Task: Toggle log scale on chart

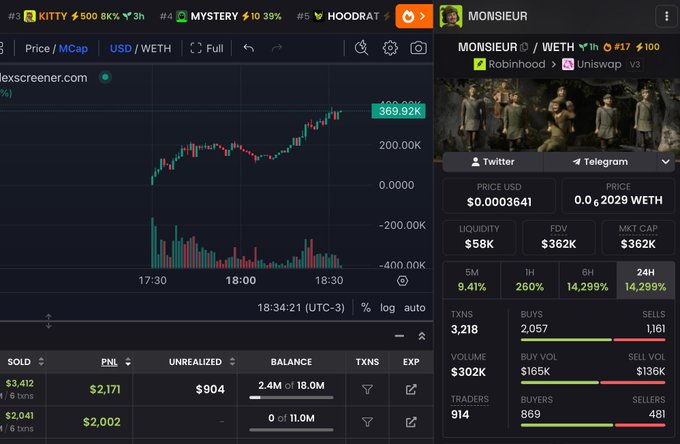Action: 387,307
